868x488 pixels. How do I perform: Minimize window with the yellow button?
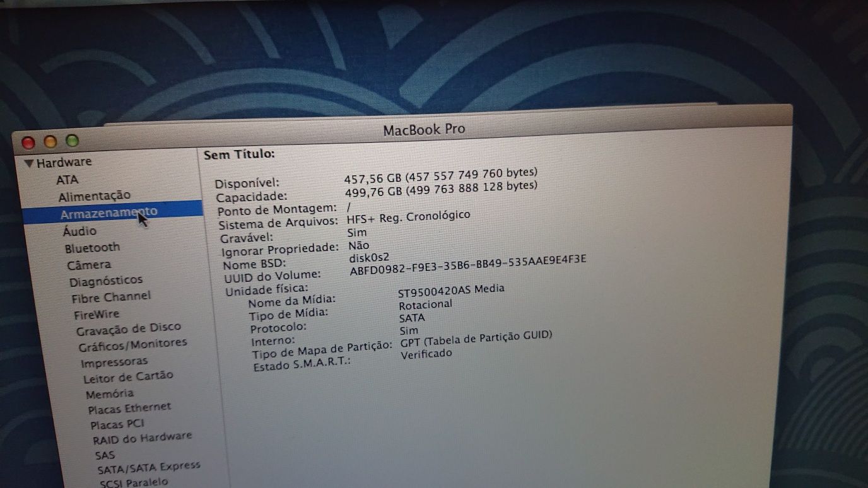tap(50, 141)
